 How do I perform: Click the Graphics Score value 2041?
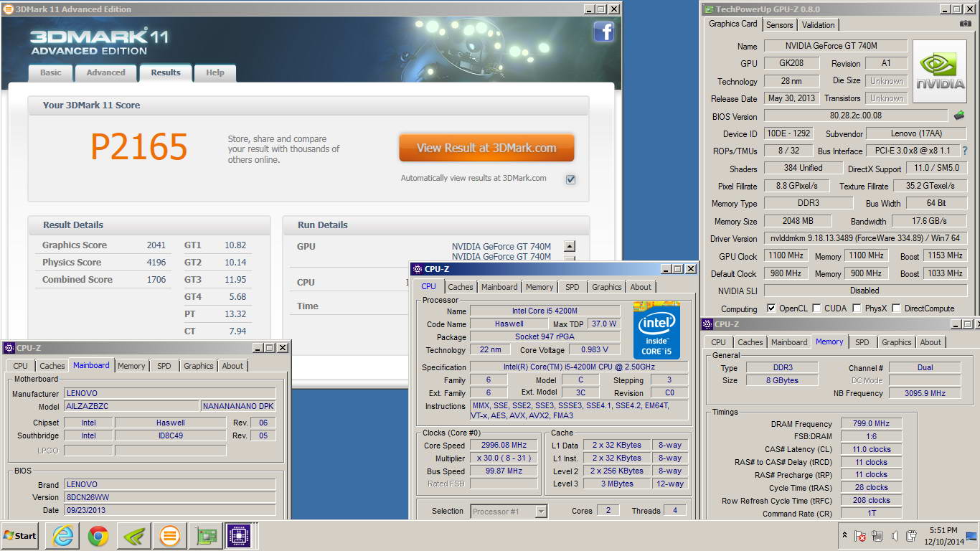156,245
